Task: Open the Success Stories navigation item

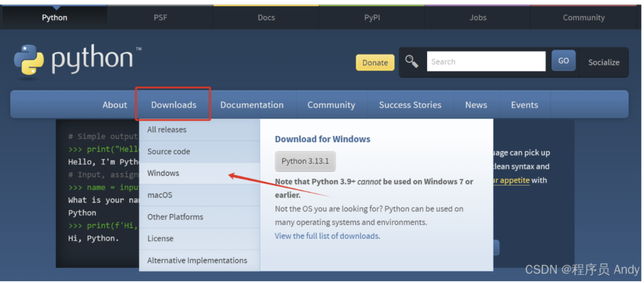Action: (410, 105)
